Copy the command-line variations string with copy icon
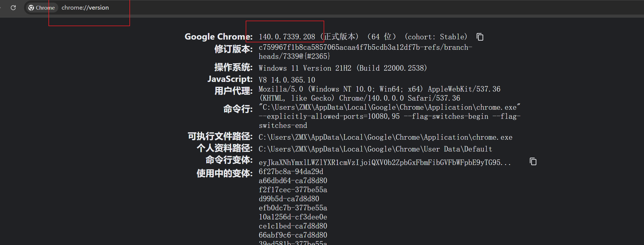Image resolution: width=644 pixels, height=245 pixels. click(533, 161)
